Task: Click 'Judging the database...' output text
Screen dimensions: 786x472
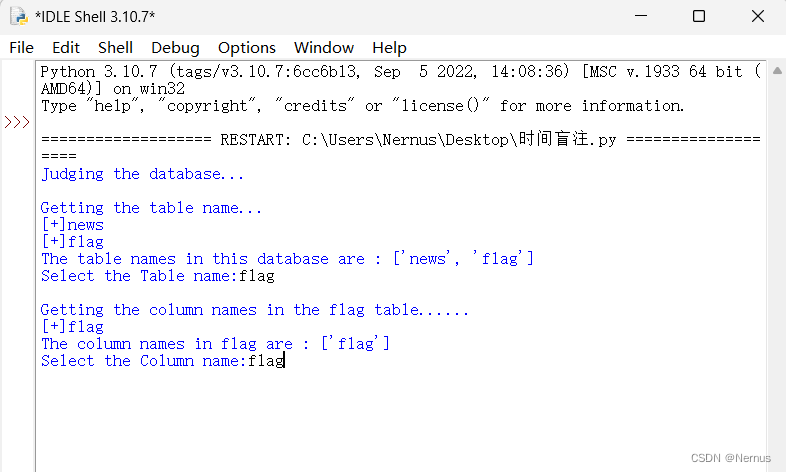Action: [x=142, y=174]
